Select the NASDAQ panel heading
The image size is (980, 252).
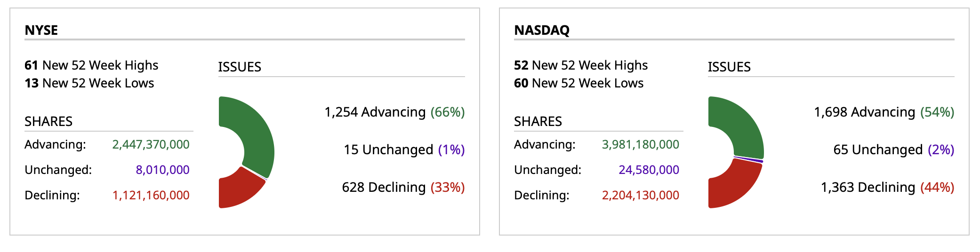pyautogui.click(x=542, y=30)
